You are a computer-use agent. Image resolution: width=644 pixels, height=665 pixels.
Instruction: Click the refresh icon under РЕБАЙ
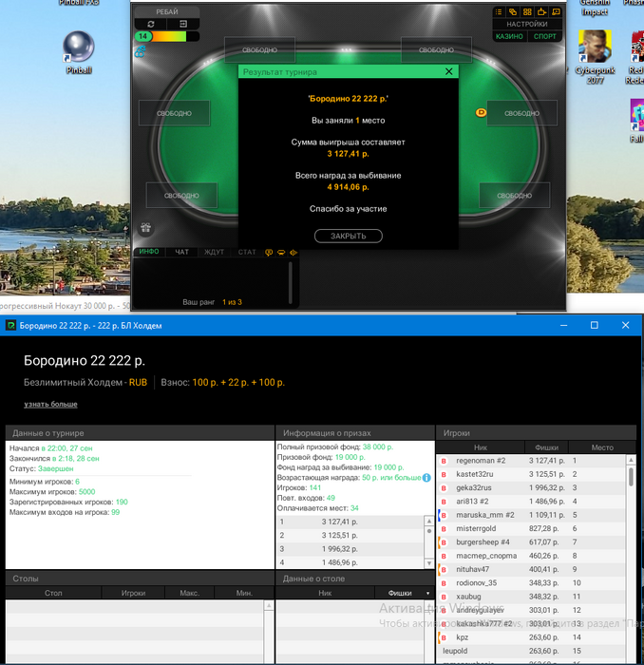(x=151, y=24)
